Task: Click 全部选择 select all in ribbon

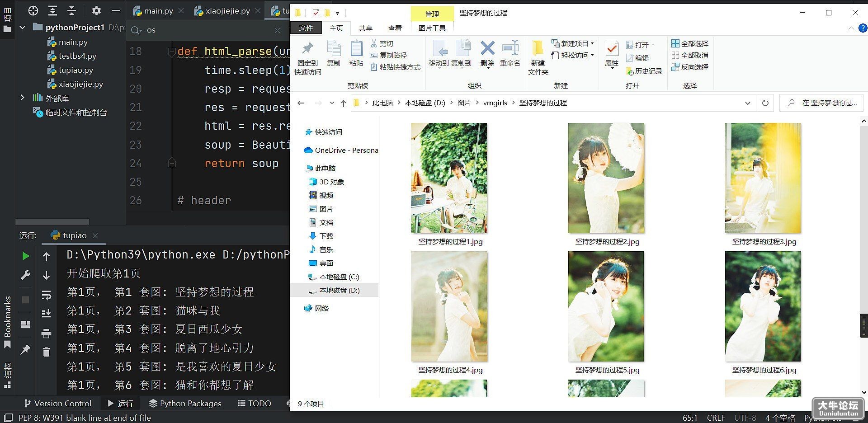Action: [690, 43]
